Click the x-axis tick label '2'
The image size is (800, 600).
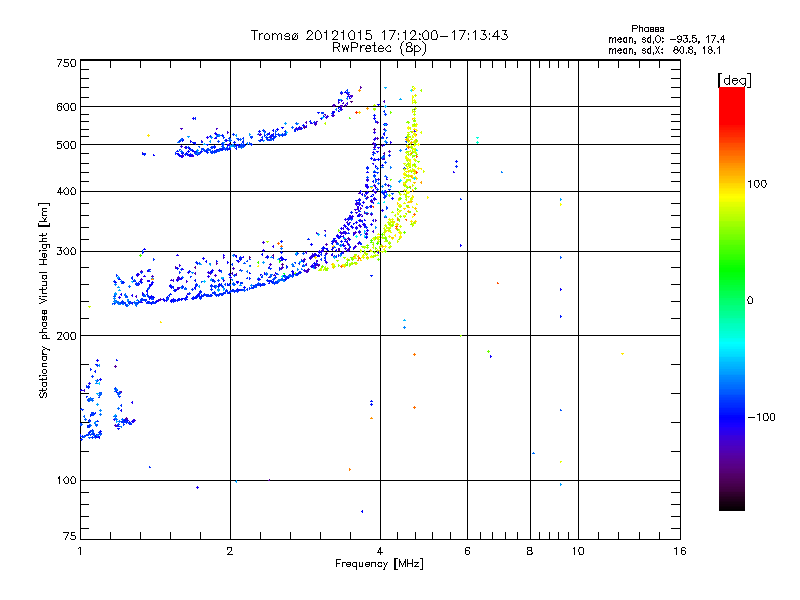230,551
